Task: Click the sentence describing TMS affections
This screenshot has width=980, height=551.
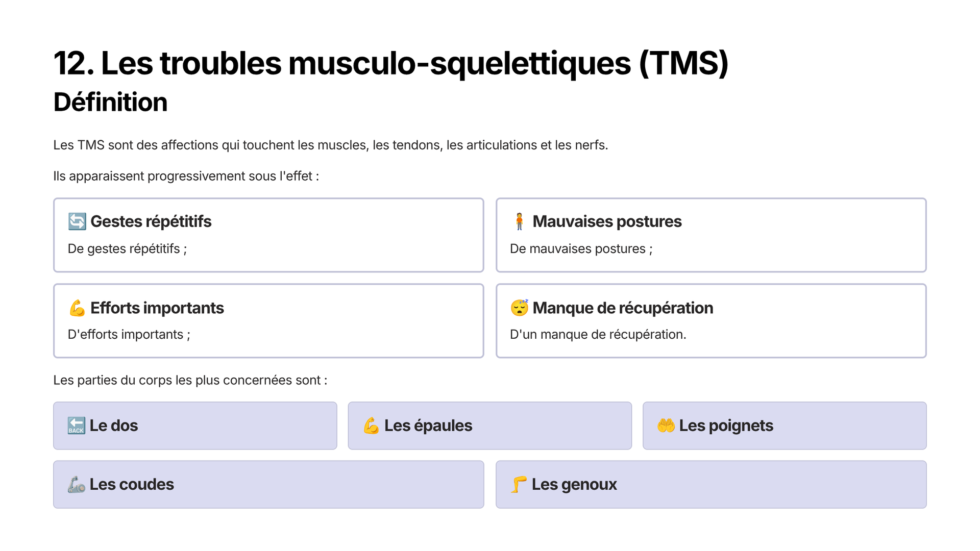Action: point(331,145)
